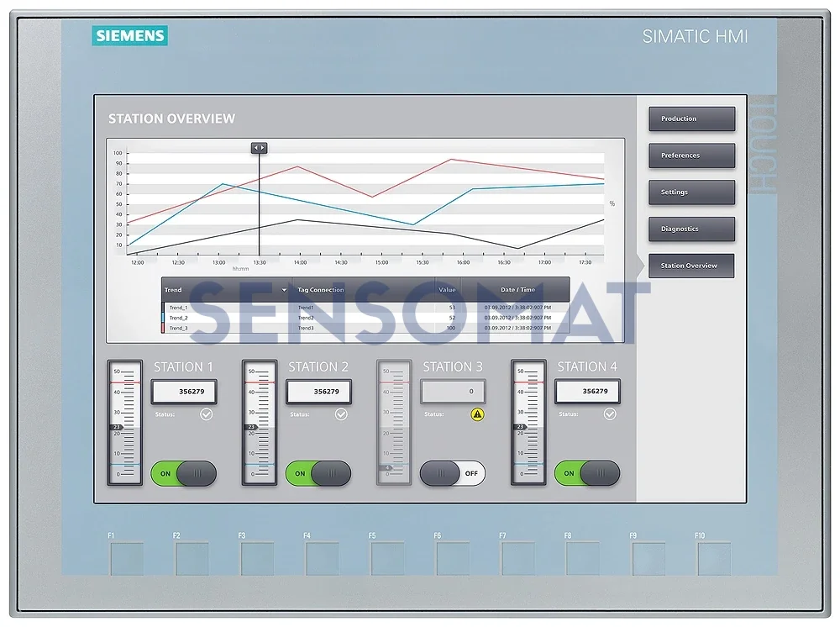Turn on the Station 3 OFF switch

click(x=453, y=474)
